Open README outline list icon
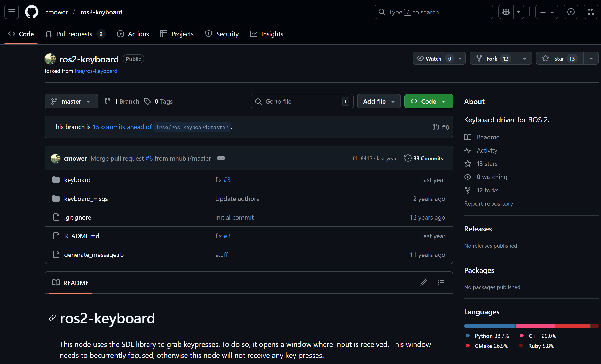 (x=441, y=283)
